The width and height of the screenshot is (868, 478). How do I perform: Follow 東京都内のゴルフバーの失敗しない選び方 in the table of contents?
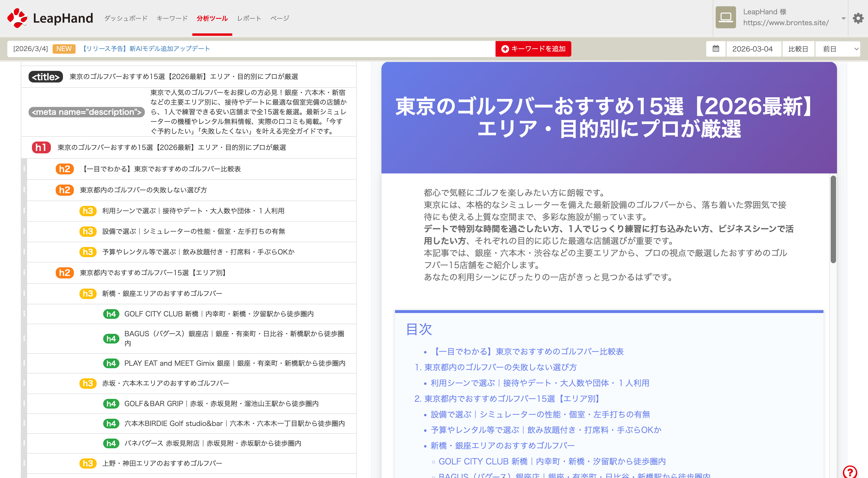point(500,367)
